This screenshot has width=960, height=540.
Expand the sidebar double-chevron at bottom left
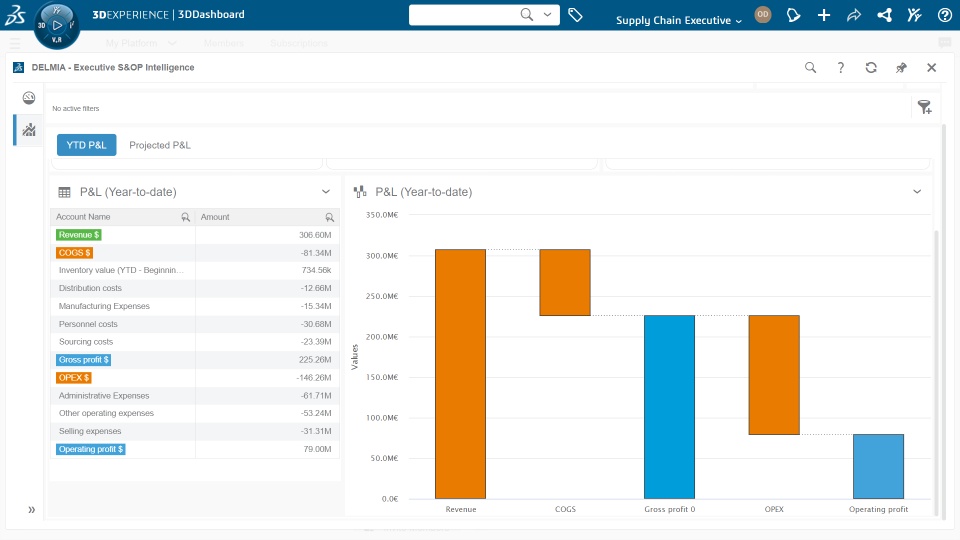[x=31, y=509]
